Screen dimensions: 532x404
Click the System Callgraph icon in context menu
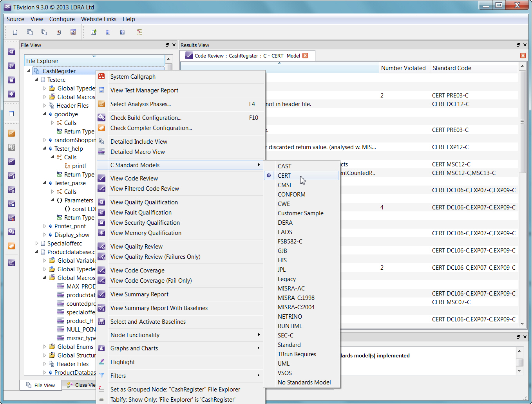[x=101, y=77]
